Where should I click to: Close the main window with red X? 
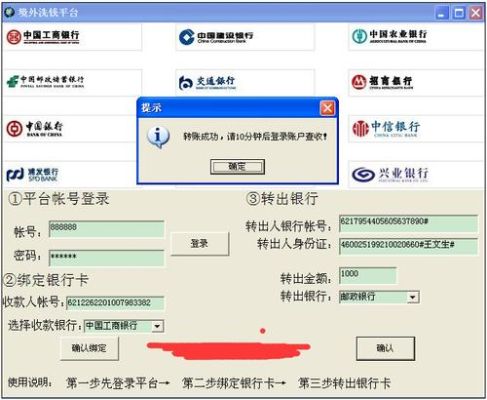tap(476, 13)
